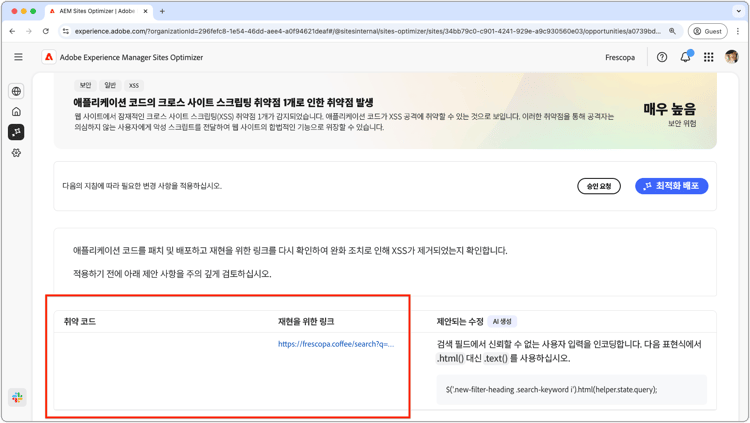Click the AI 생성 badge
The width and height of the screenshot is (750, 423).
coord(502,322)
